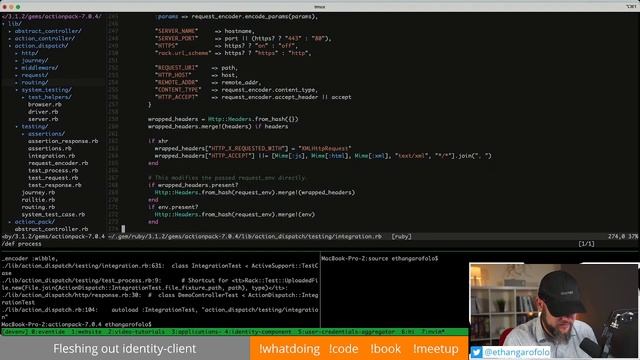Viewport: 640px width, 360px height.
Task: Click the tmux [devenv] session name
Action: 15,332
